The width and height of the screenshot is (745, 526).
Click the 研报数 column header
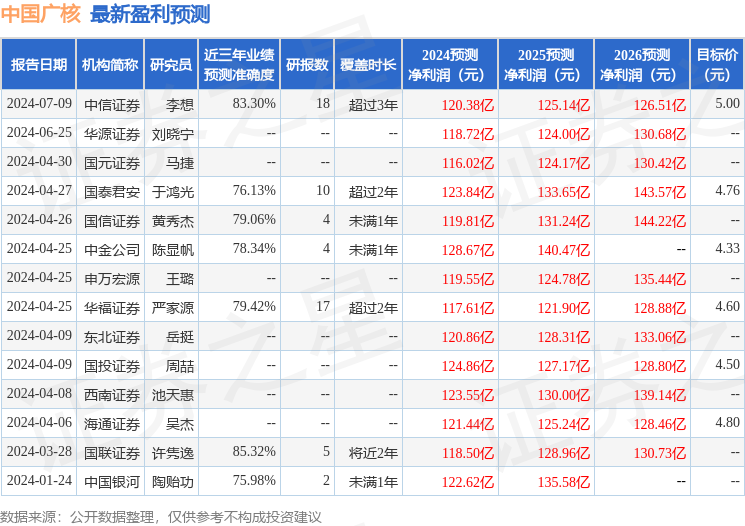tap(307, 65)
